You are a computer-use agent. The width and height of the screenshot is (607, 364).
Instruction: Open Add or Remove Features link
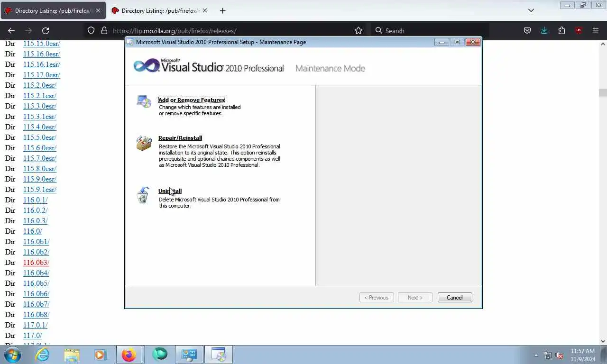click(x=192, y=100)
